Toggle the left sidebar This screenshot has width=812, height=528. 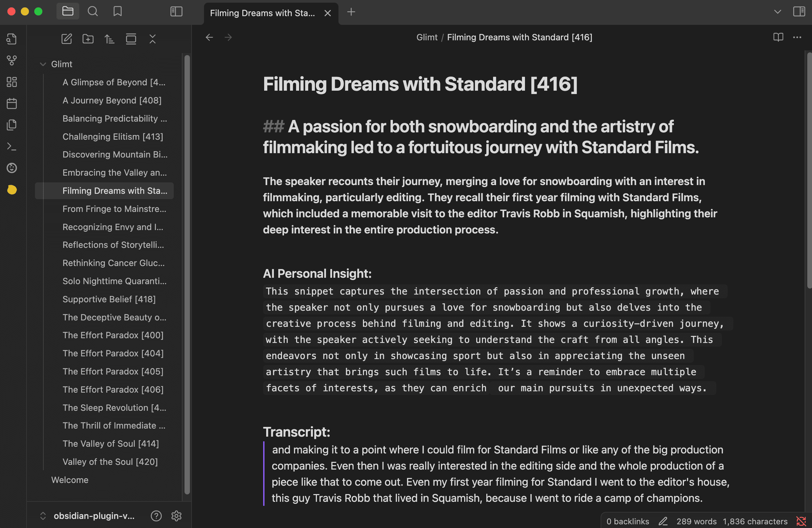176,12
